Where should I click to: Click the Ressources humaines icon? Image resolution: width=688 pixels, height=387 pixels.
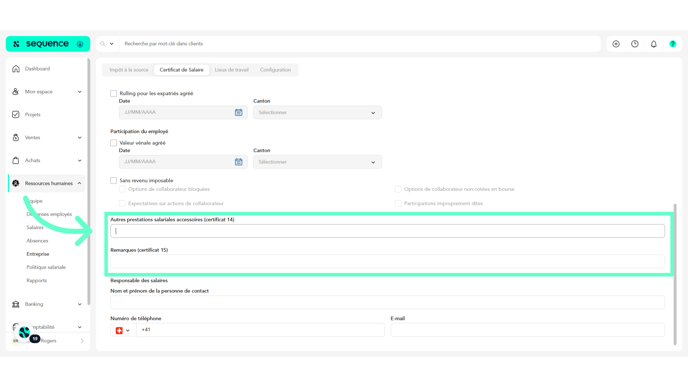point(16,183)
